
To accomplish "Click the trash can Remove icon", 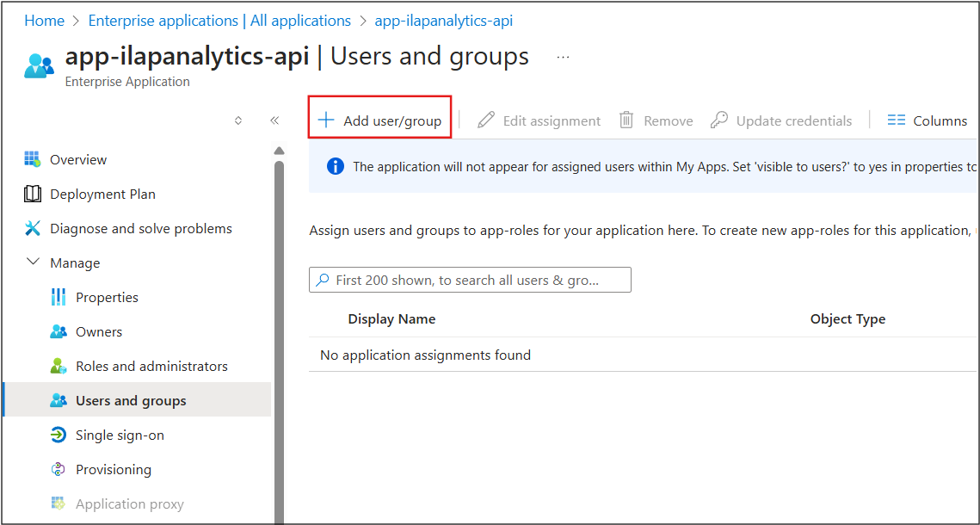I will pyautogui.click(x=626, y=120).
